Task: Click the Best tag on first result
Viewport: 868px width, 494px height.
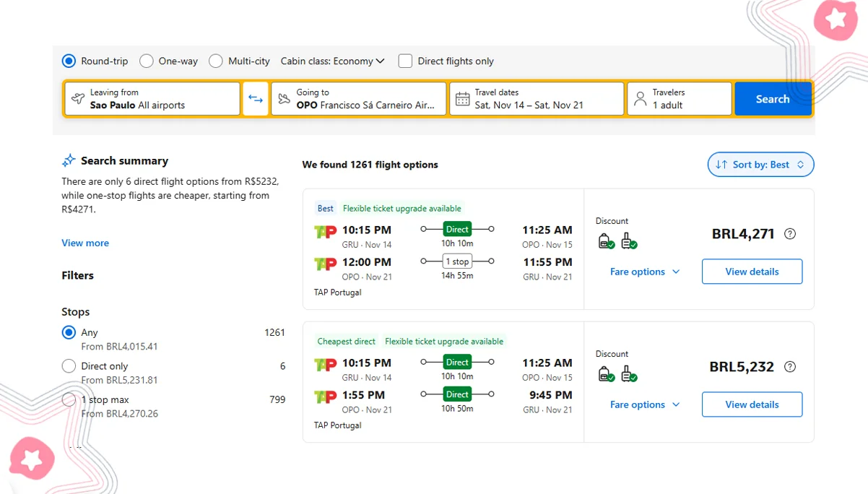Action: tap(326, 208)
